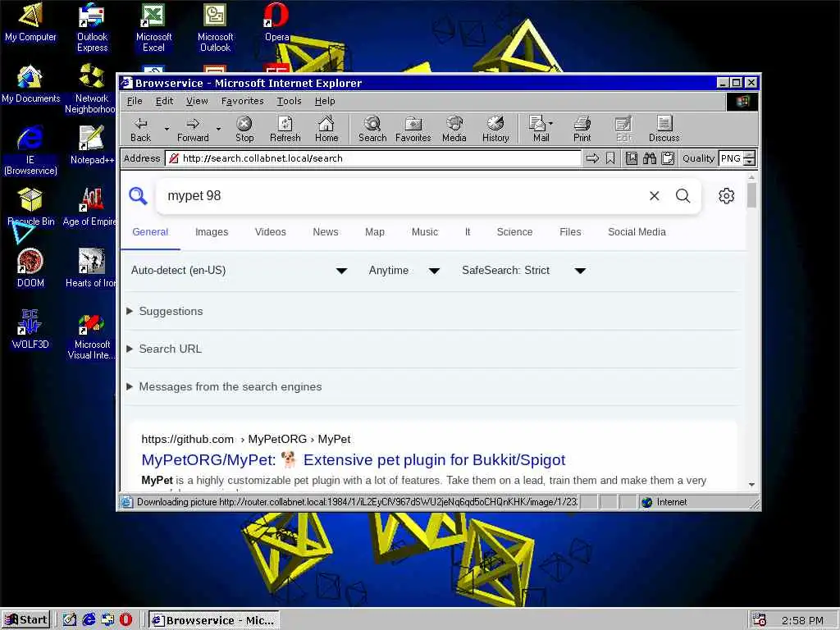The height and width of the screenshot is (630, 840).
Task: Click the blue search logo magnifier
Action: (138, 195)
